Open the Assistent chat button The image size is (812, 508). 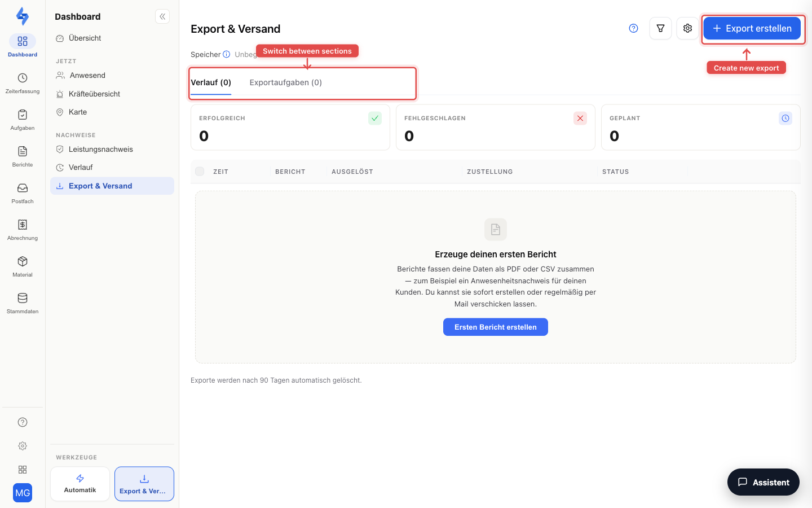coord(764,482)
